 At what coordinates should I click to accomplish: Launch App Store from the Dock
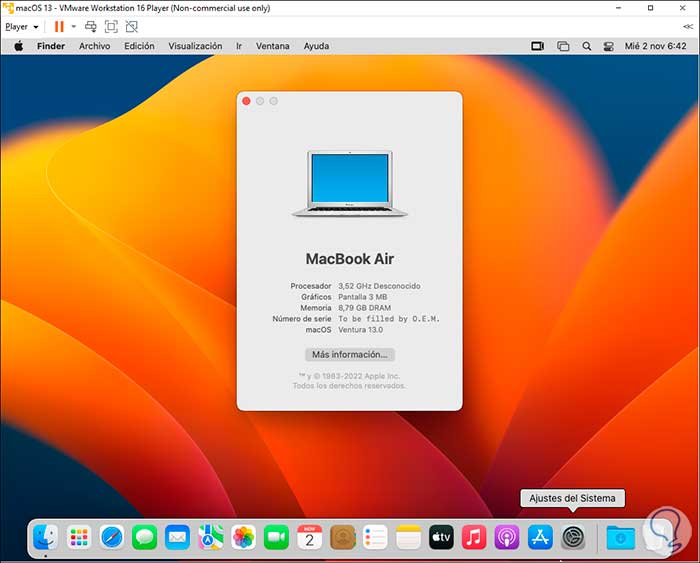tap(540, 537)
